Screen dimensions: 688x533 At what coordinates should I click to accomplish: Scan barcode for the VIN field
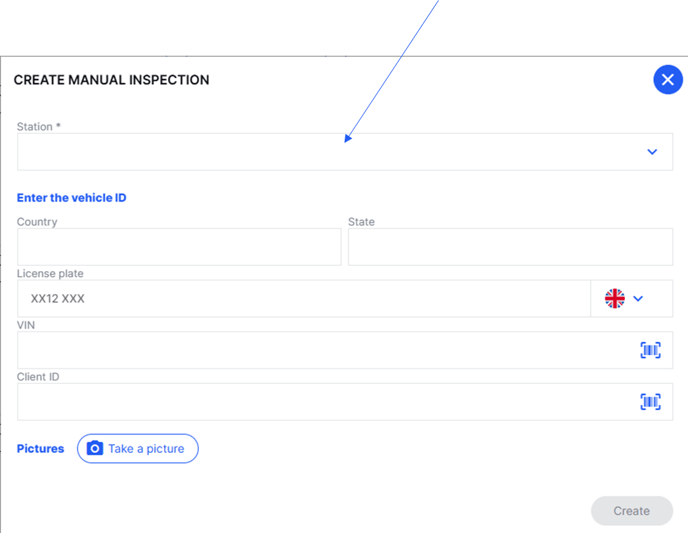click(650, 350)
